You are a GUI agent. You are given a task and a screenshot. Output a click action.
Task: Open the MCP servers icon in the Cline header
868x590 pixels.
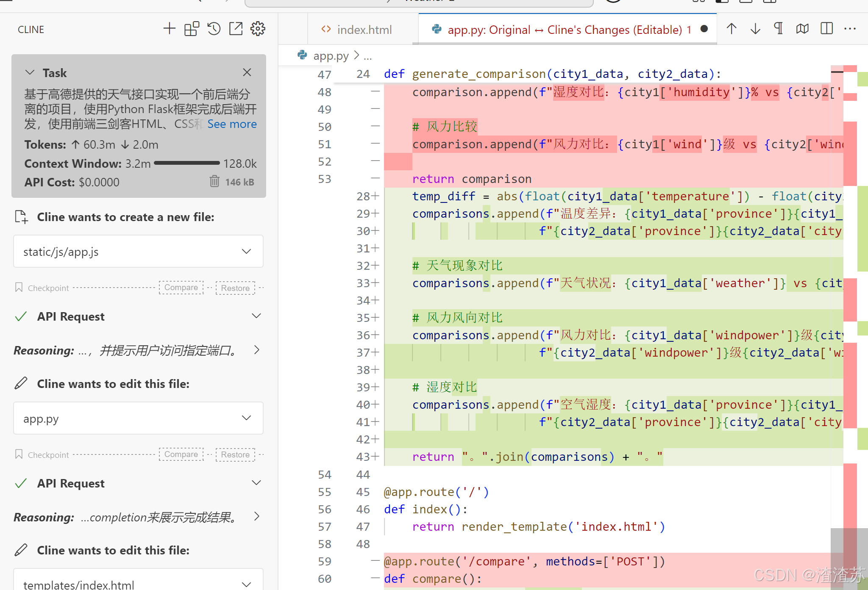point(192,29)
